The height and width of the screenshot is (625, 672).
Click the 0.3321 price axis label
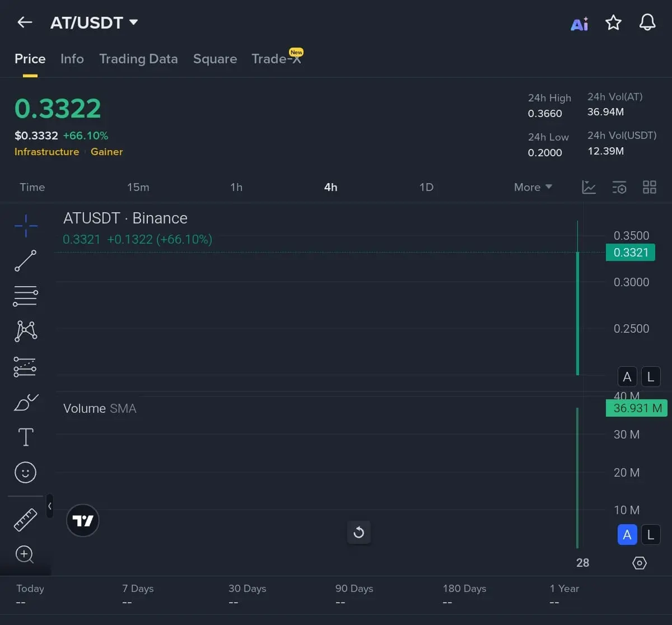pos(631,253)
